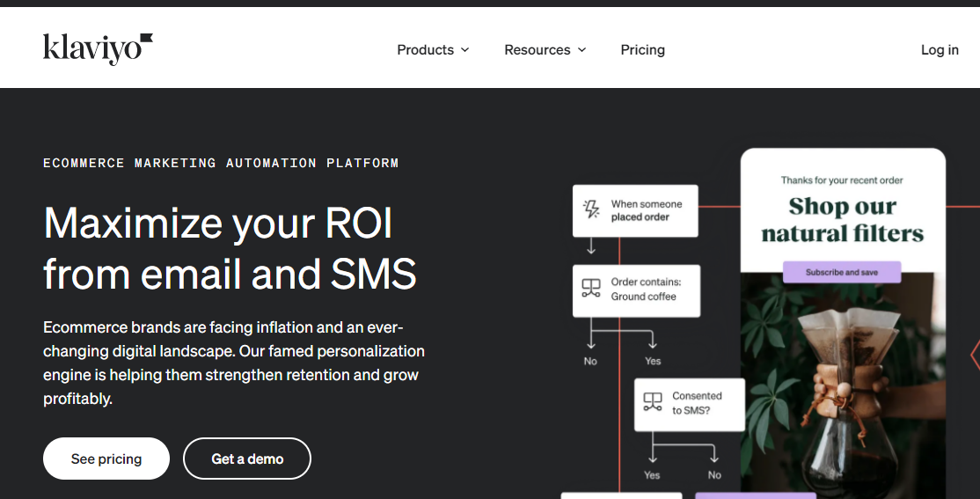Click the split icon beside Order contains
Image resolution: width=980 pixels, height=499 pixels.
click(x=591, y=289)
